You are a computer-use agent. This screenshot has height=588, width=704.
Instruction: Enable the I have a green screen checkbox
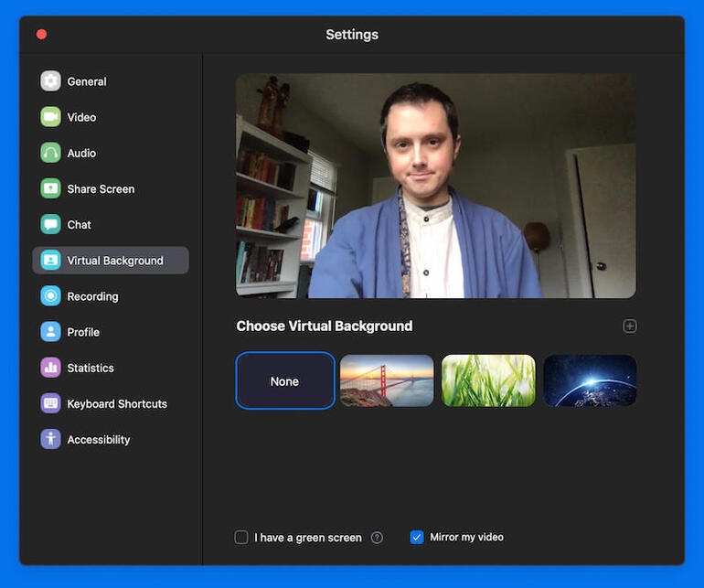(x=241, y=538)
